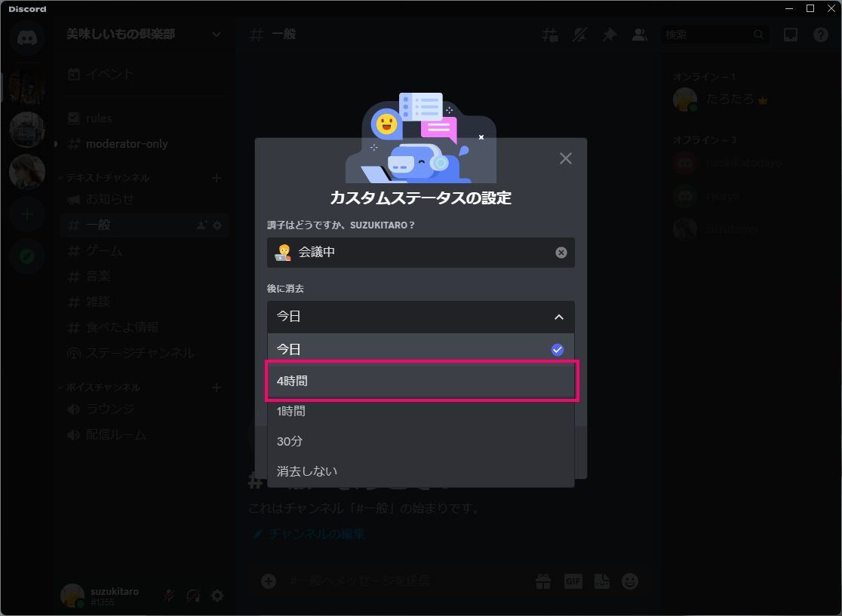This screenshot has height=616, width=842.
Task: Collapse the テキストチャンネル category
Action: [x=108, y=178]
